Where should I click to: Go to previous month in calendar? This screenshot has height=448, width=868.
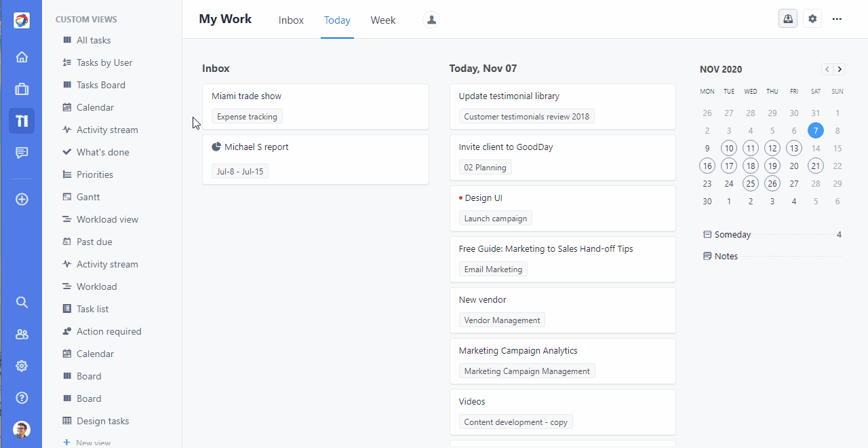[827, 69]
